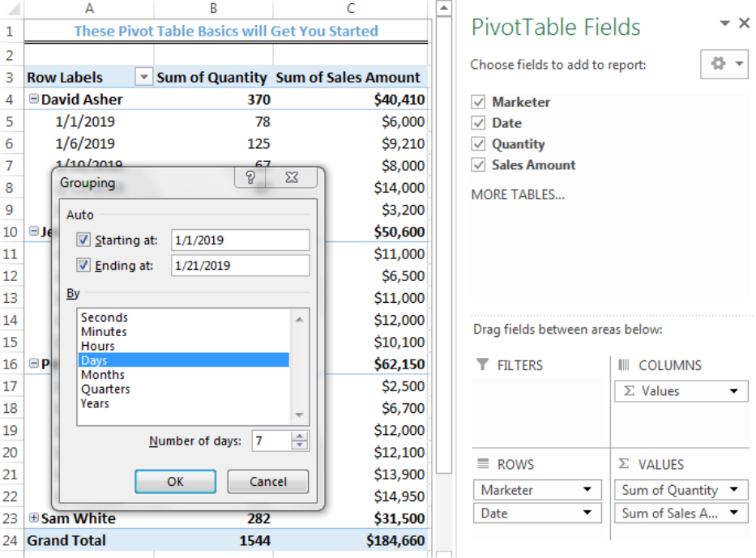Click OK in the Grouping dialog
756x558 pixels.
point(175,481)
